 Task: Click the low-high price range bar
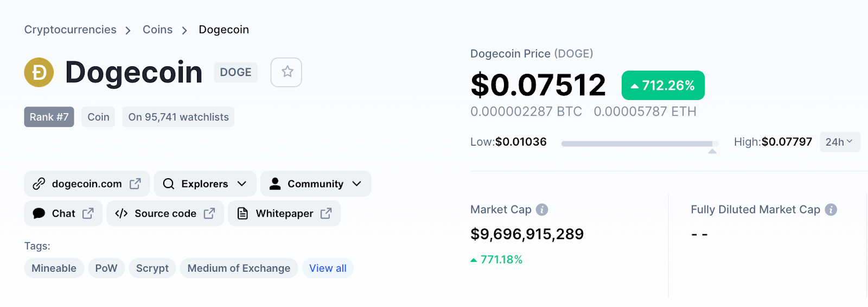640,143
